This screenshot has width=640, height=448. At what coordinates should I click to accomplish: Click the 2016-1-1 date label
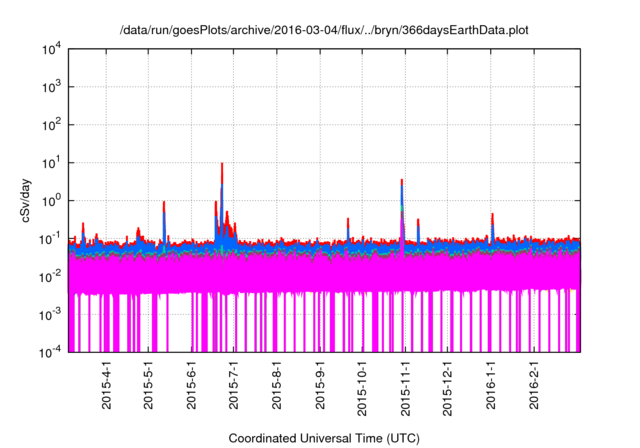(x=491, y=385)
